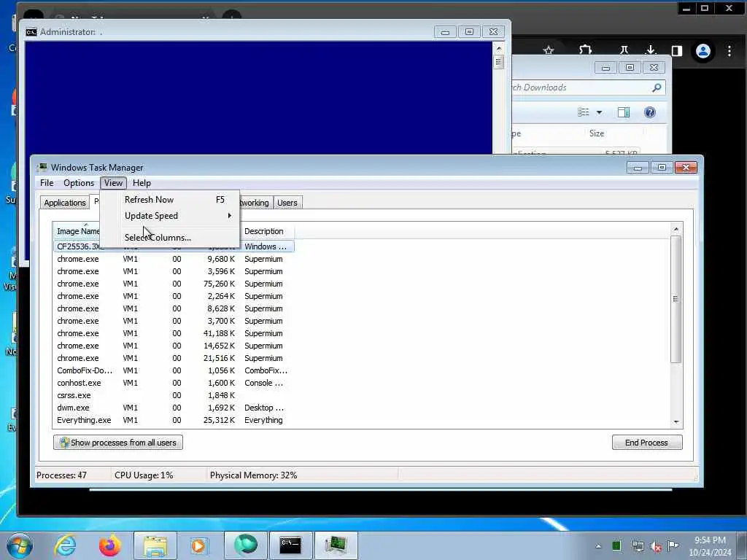This screenshot has width=747, height=560.
Task: Click the Task Manager title bar icon
Action: click(42, 167)
